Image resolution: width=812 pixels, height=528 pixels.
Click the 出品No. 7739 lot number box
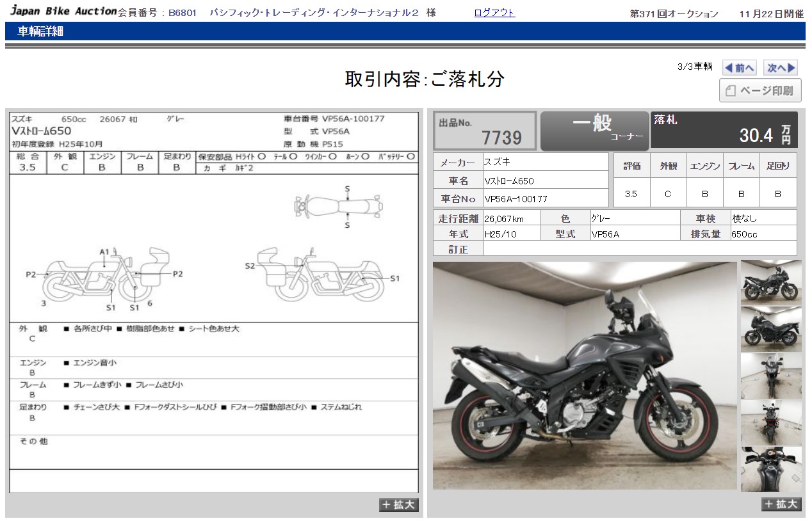pos(485,131)
